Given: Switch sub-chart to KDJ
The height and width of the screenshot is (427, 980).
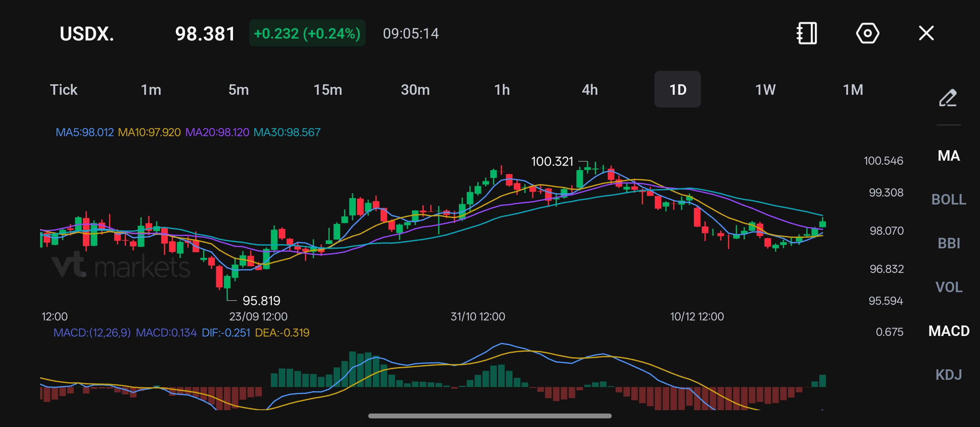Looking at the screenshot, I should 949,375.
